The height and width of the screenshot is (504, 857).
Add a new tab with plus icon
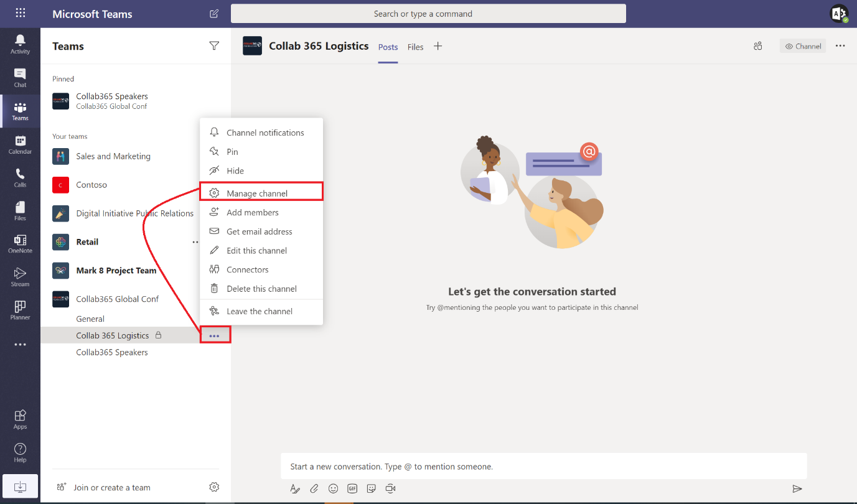[438, 46]
